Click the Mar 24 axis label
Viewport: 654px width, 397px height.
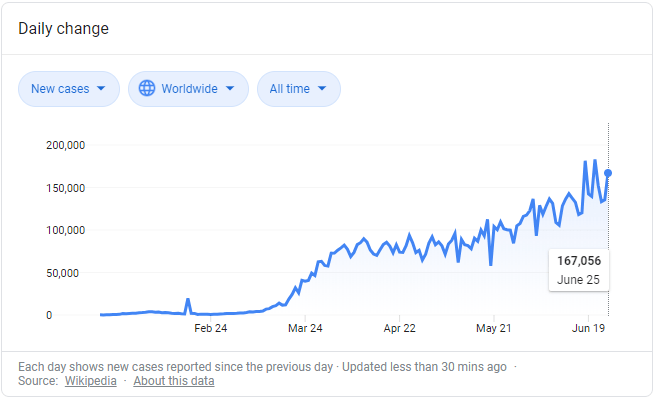(305, 328)
